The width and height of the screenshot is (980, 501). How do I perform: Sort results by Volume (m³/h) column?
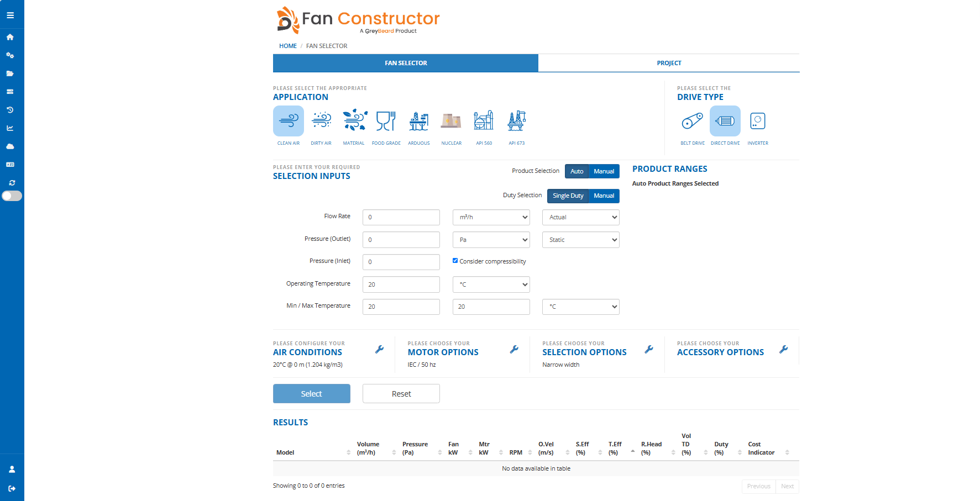point(376,448)
